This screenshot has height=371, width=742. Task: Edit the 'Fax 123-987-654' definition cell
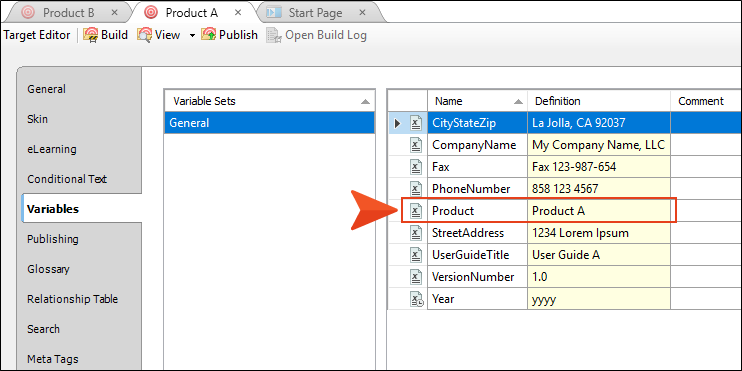[599, 167]
